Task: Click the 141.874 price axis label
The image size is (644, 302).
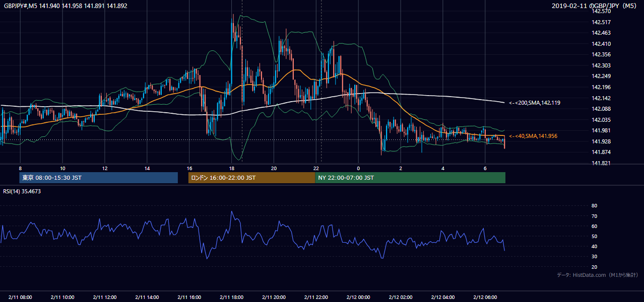Action: coord(601,152)
